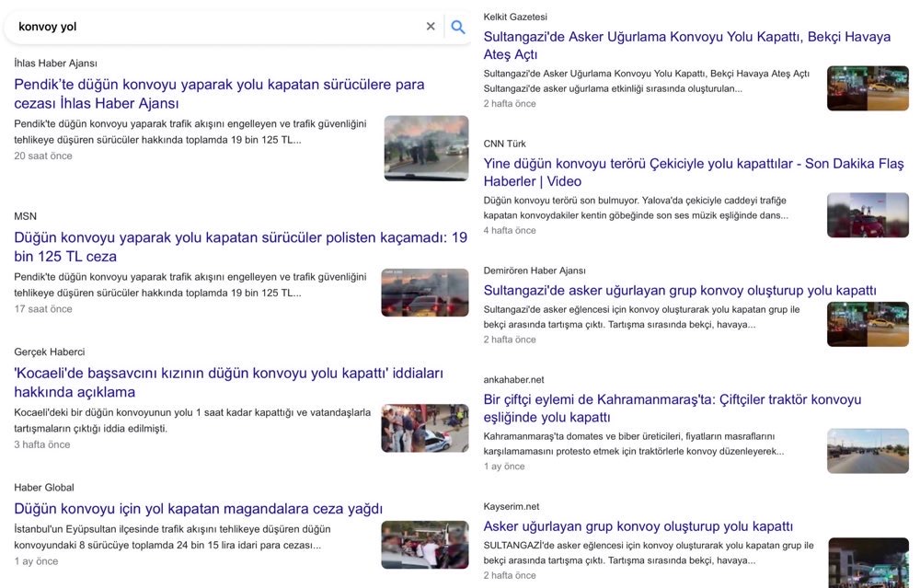The height and width of the screenshot is (588, 920).
Task: Open Kayserim.net asker uğurlayan grup headline
Action: (638, 526)
